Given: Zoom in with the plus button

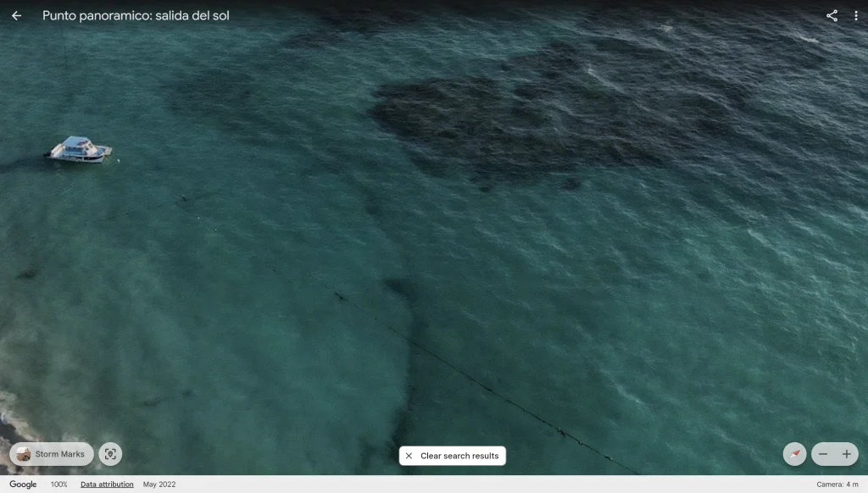Looking at the screenshot, I should coord(846,454).
